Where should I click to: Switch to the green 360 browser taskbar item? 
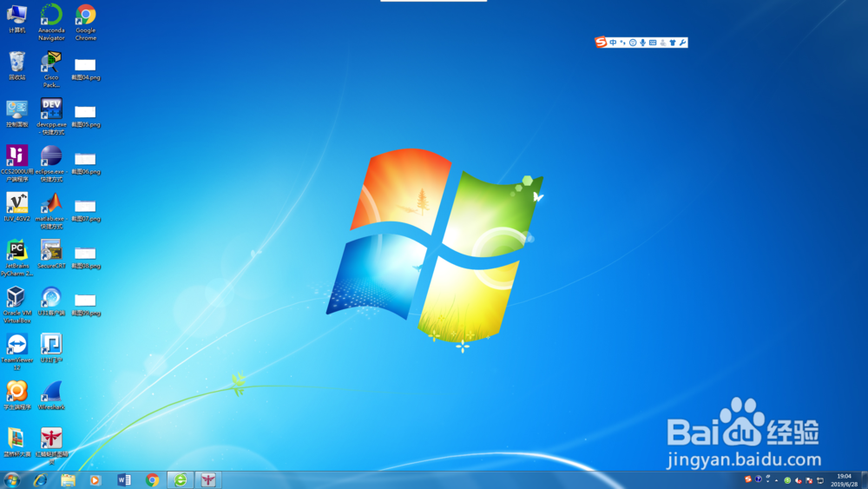pos(181,480)
